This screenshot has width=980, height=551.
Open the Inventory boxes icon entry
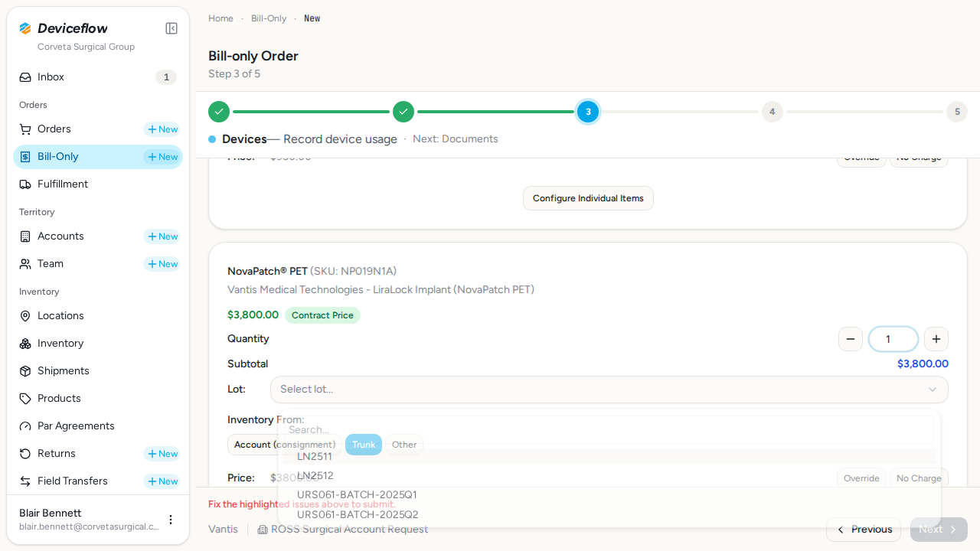98,344
